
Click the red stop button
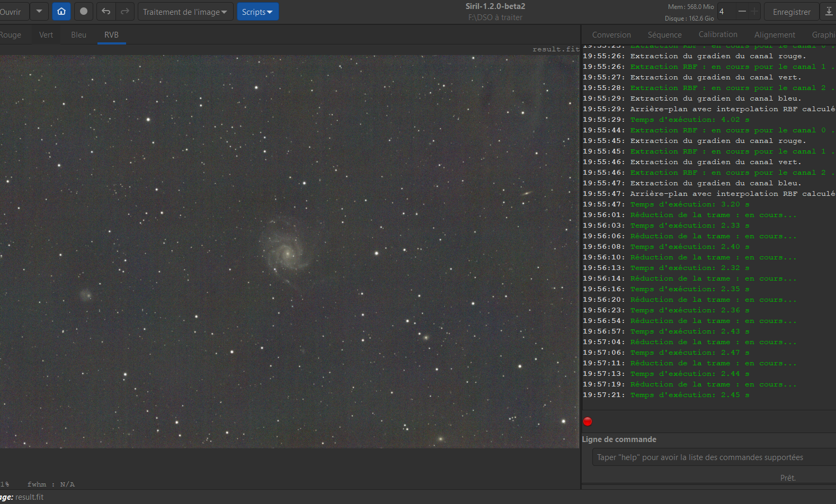coord(588,421)
